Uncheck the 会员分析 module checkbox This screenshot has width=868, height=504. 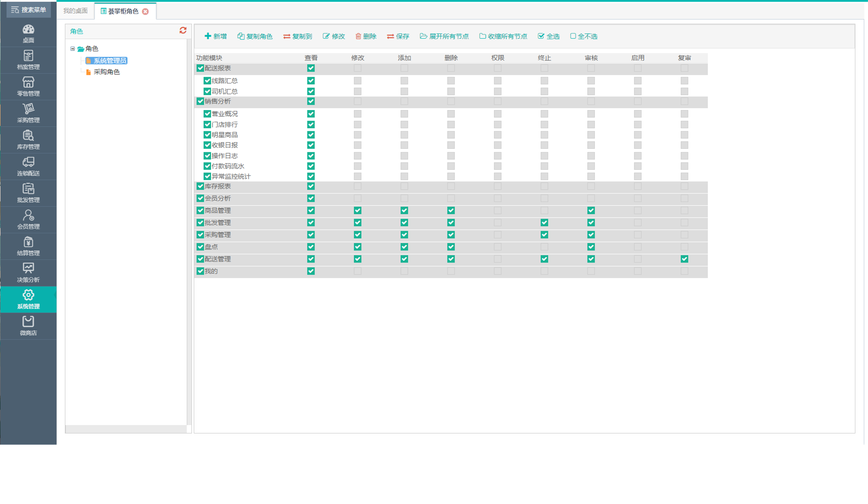(200, 198)
